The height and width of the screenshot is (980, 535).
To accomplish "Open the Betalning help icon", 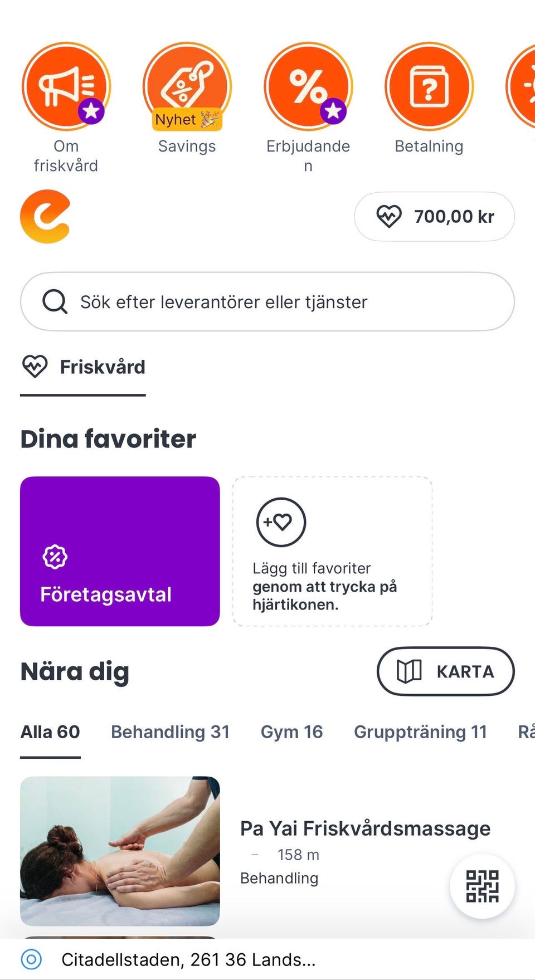I will pyautogui.click(x=429, y=86).
